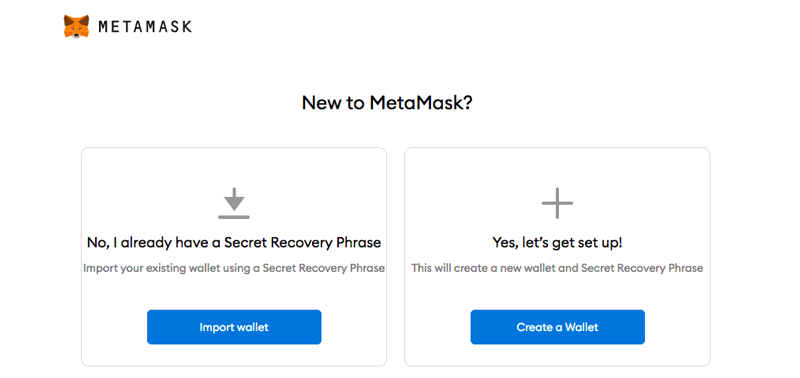Click blank area above the plus icon in create card

(557, 167)
